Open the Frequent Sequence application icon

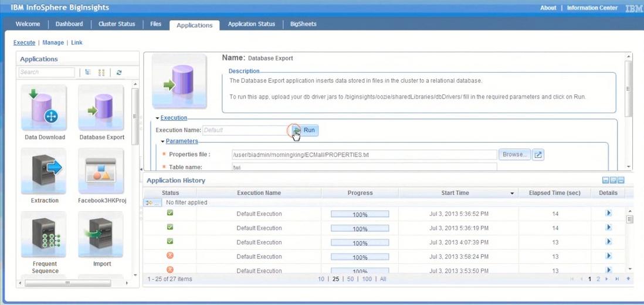44,235
